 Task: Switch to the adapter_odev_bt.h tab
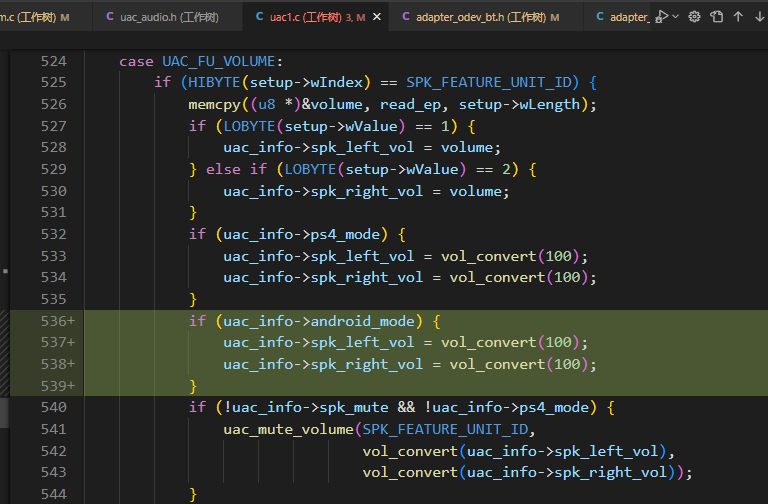487,17
